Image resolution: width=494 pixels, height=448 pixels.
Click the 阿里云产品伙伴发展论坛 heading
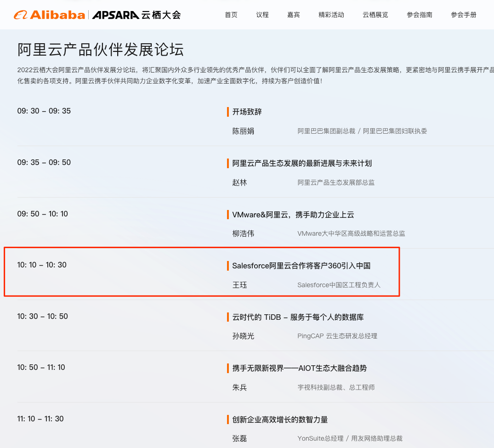click(x=101, y=50)
